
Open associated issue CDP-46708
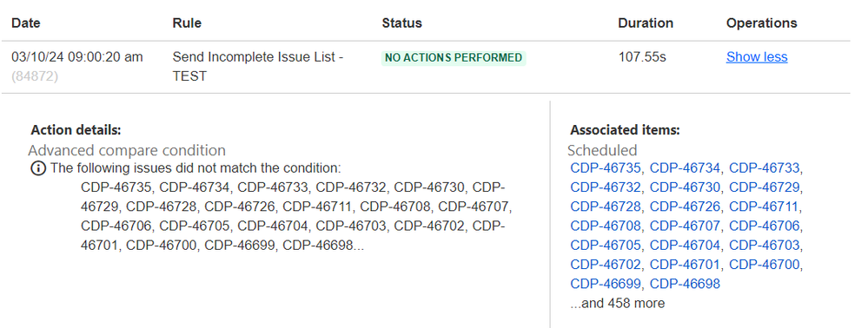click(606, 226)
